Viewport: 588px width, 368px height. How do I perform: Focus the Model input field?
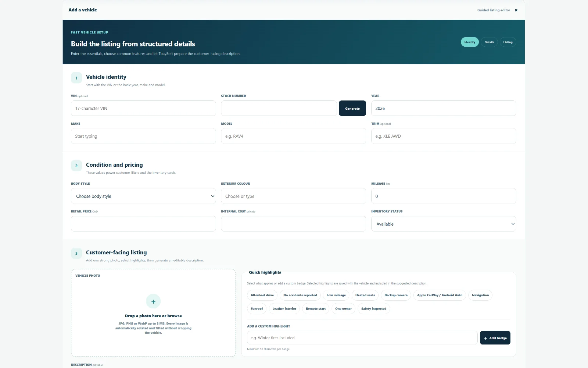[293, 136]
